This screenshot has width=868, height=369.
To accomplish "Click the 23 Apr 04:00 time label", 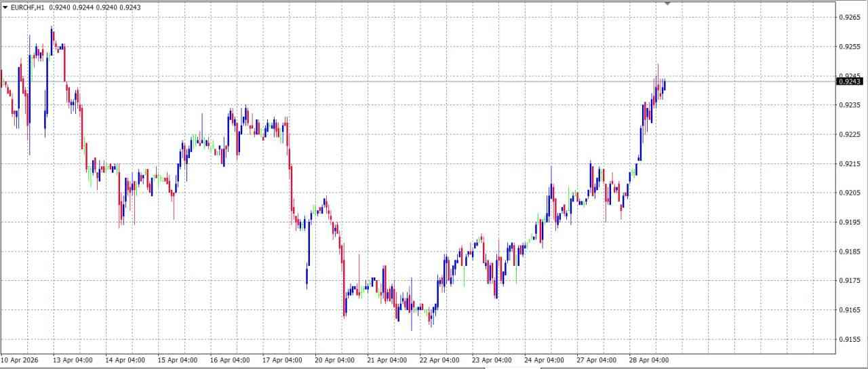I will pyautogui.click(x=492, y=360).
